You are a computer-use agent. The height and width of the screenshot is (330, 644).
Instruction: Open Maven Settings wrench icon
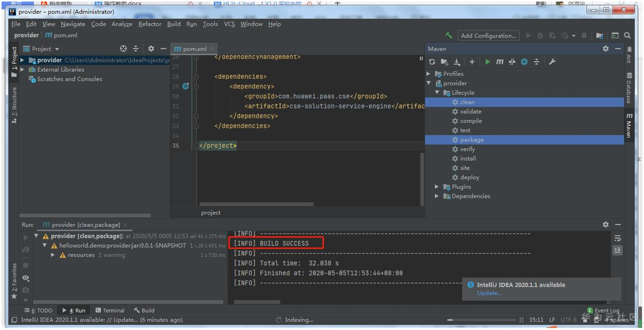coord(552,62)
